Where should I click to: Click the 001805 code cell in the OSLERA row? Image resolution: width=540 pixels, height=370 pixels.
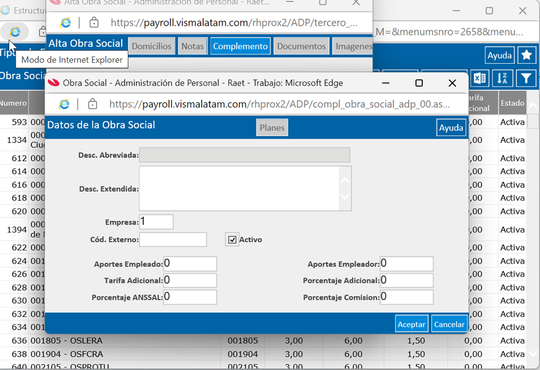coord(242,340)
